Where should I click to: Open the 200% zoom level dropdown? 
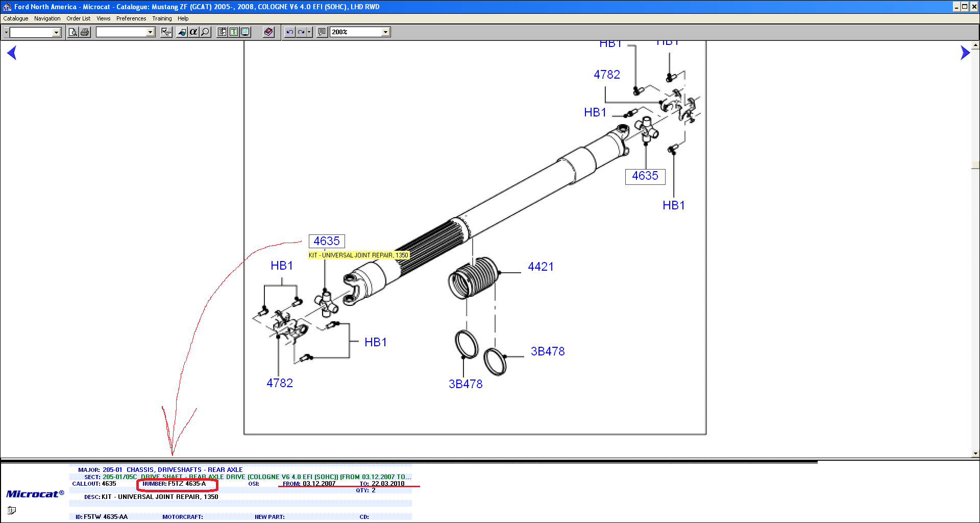pos(386,32)
